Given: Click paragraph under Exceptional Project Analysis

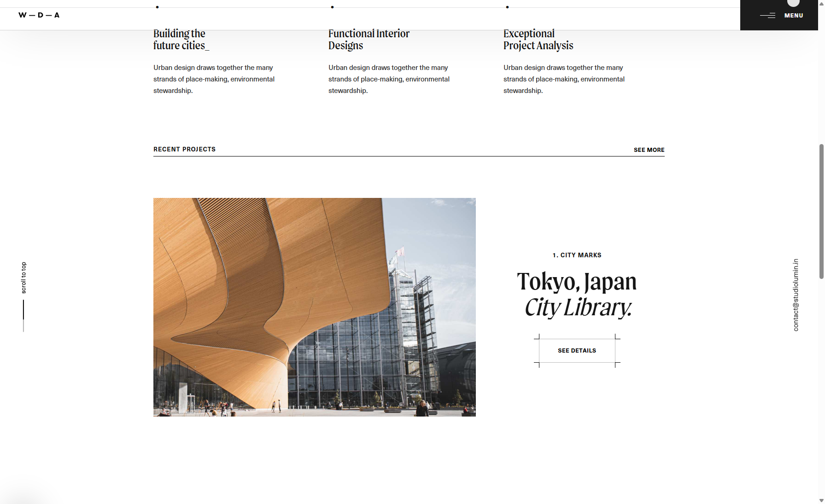Looking at the screenshot, I should coord(564,79).
